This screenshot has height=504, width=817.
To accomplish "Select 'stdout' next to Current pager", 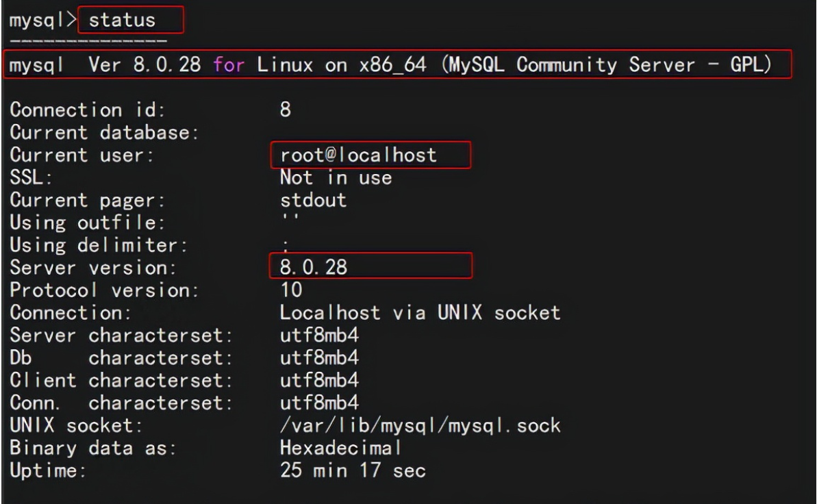I will tap(313, 200).
